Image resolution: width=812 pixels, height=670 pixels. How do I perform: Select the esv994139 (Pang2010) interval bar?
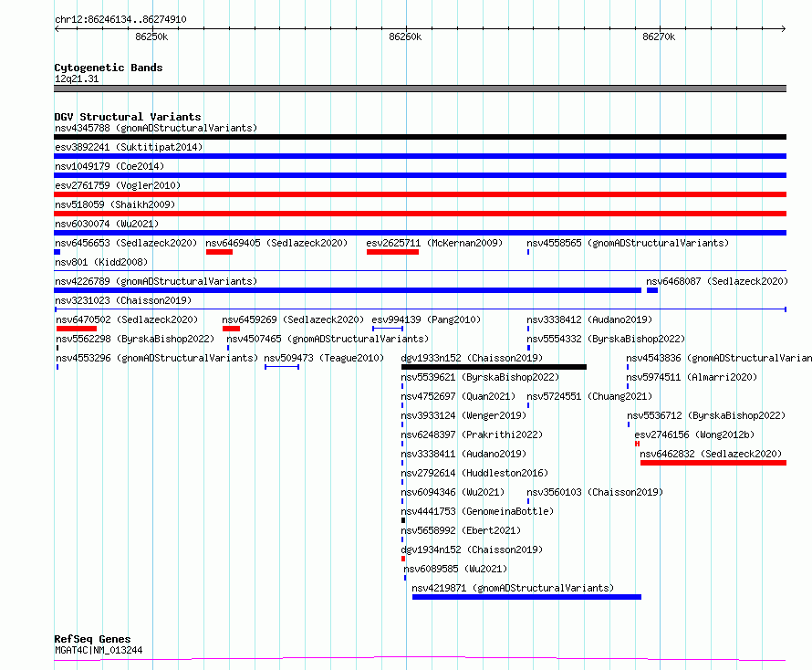click(388, 329)
